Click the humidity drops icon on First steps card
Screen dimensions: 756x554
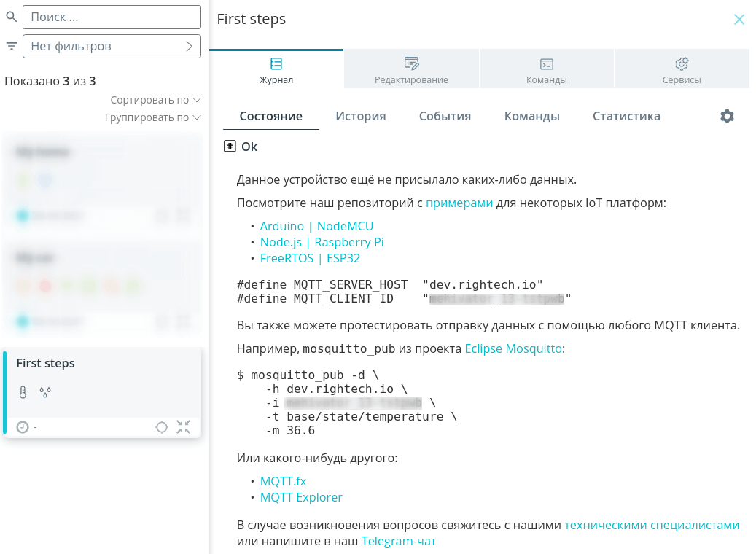[x=45, y=392]
